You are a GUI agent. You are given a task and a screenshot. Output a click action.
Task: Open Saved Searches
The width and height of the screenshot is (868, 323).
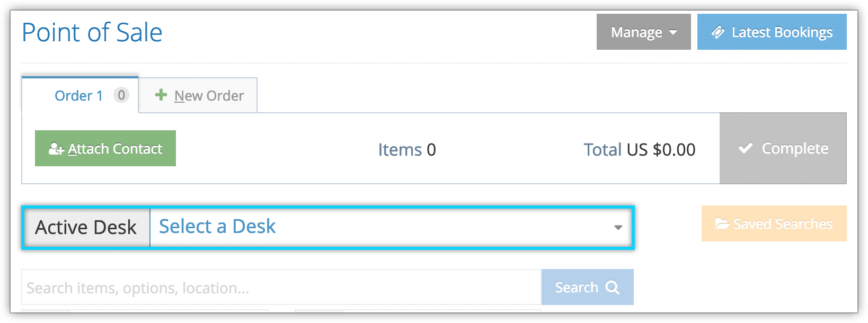click(x=774, y=223)
